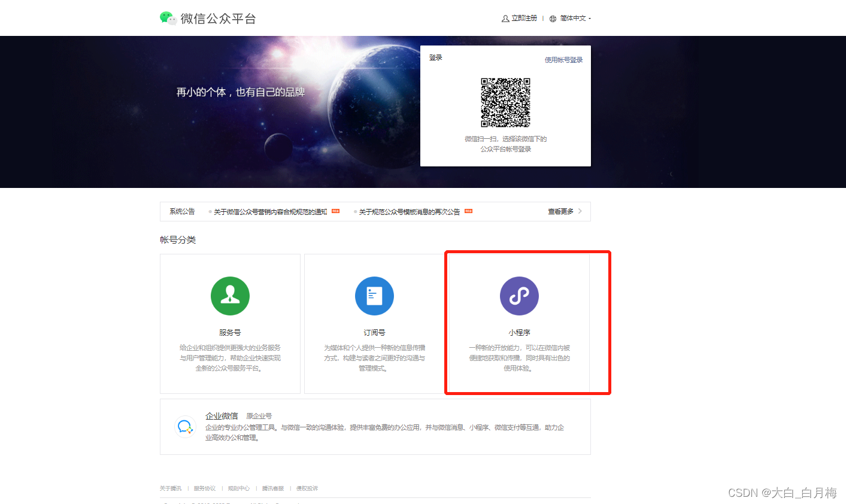Viewport: 846px width, 504px height.
Task: Click the QR scan hint 微信扫一扫 text
Action: click(x=506, y=144)
